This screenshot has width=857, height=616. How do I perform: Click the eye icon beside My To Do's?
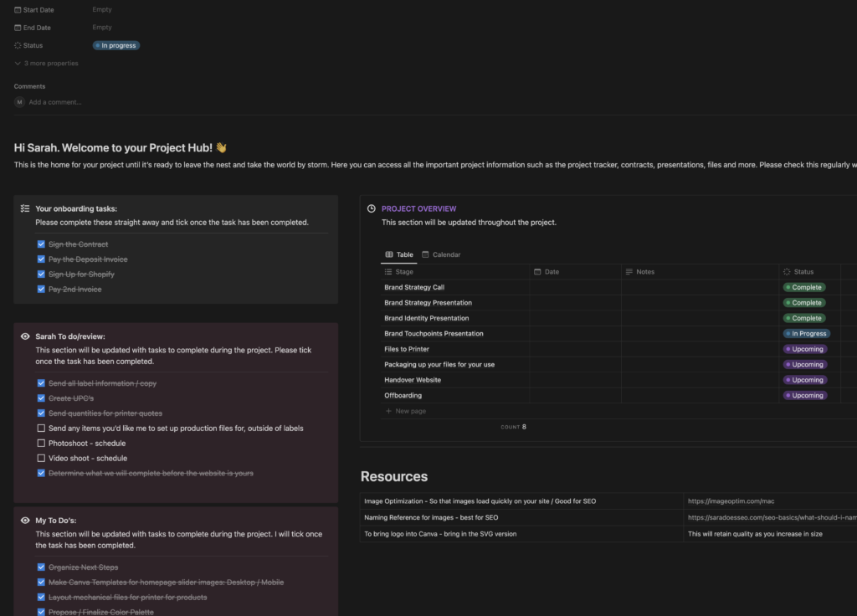pyautogui.click(x=25, y=521)
